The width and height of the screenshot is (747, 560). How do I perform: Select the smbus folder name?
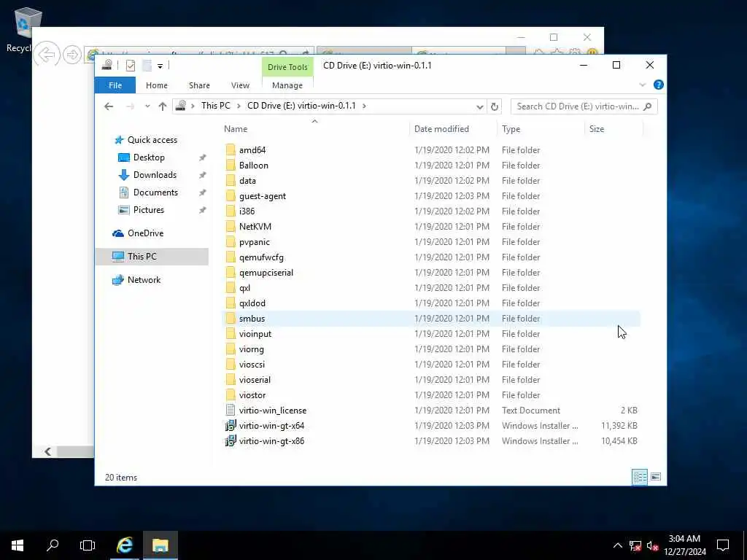[x=252, y=319]
